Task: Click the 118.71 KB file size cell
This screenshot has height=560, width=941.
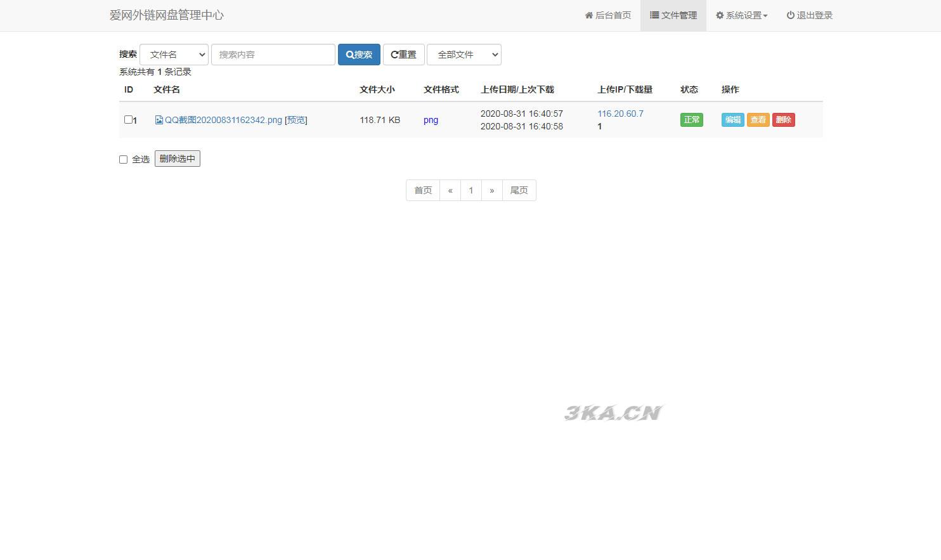Action: coord(380,120)
